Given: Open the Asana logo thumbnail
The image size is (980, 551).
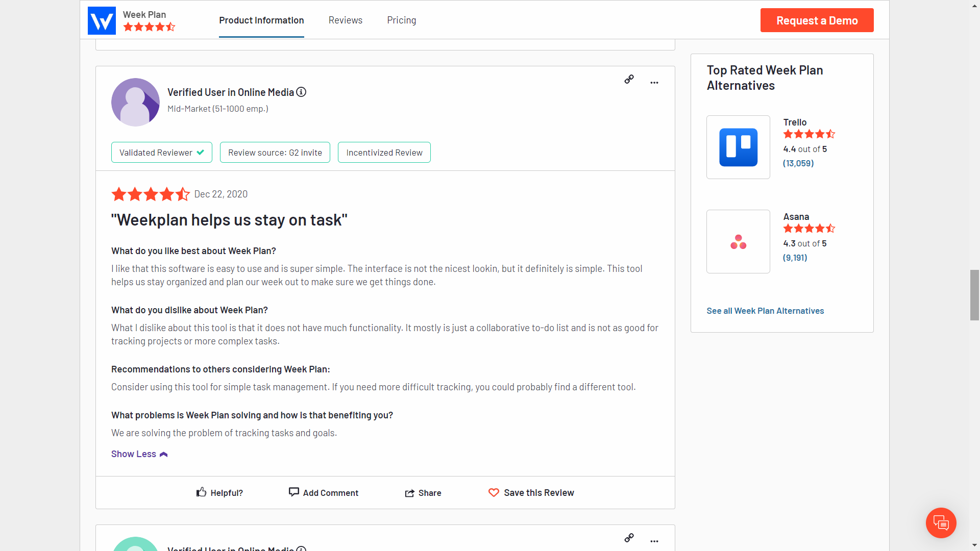Looking at the screenshot, I should (x=738, y=241).
